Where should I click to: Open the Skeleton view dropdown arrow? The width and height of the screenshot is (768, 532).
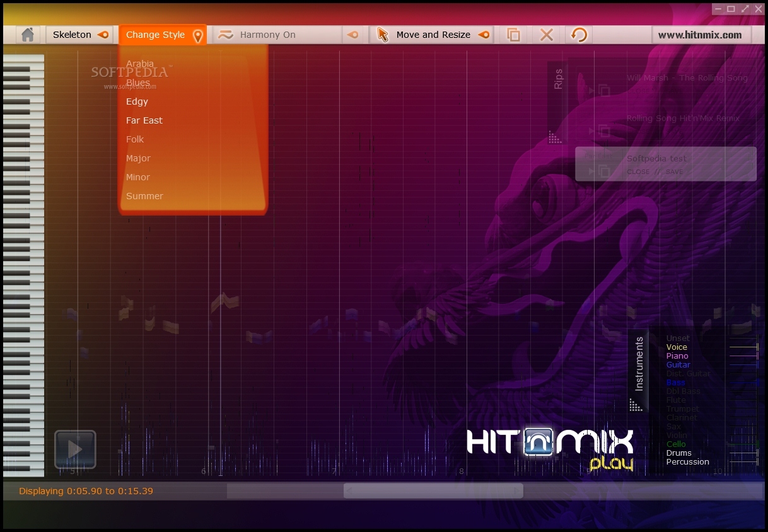[103, 35]
